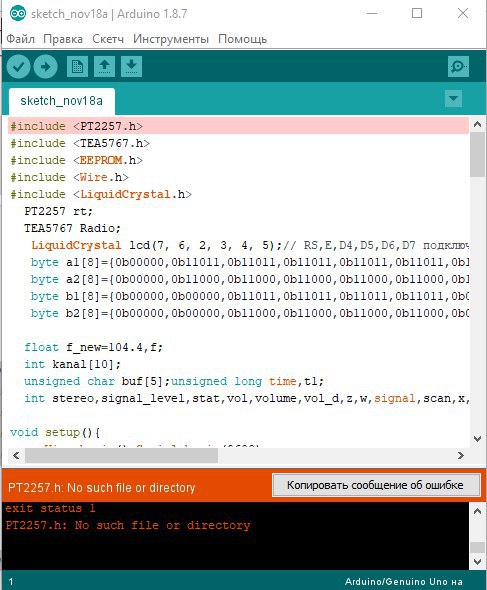487x590 pixels.
Task: Click console line 'PT2257.h: No such file or directory'
Action: click(x=128, y=525)
